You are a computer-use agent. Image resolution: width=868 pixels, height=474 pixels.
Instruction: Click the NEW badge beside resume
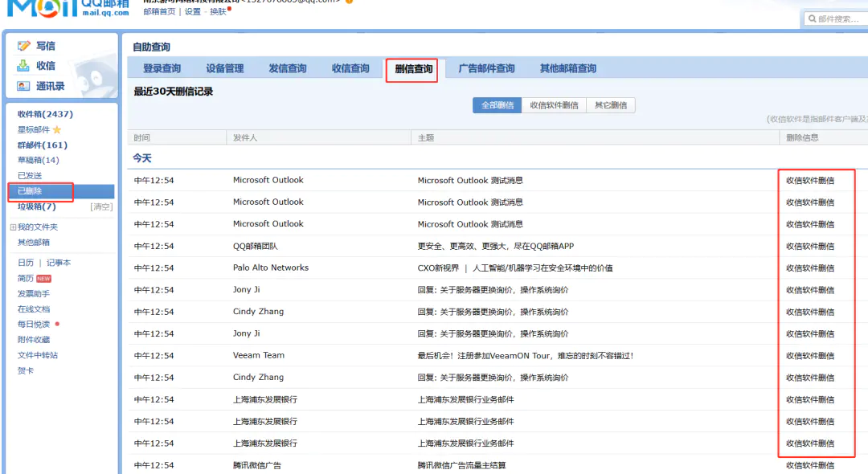(x=43, y=279)
